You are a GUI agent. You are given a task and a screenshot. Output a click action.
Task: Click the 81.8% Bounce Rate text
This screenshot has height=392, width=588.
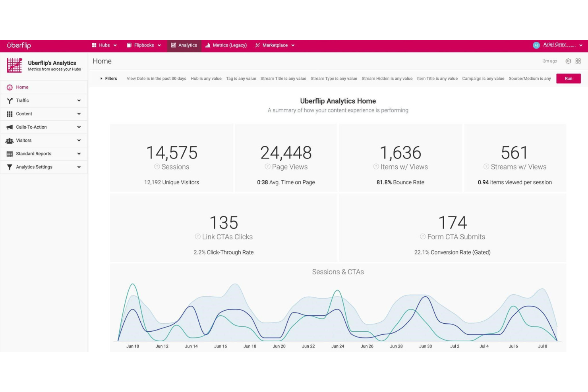(x=400, y=183)
